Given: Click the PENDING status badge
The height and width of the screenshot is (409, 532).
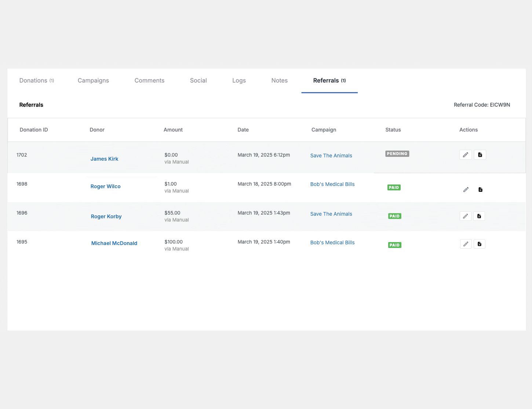Looking at the screenshot, I should coord(397,154).
